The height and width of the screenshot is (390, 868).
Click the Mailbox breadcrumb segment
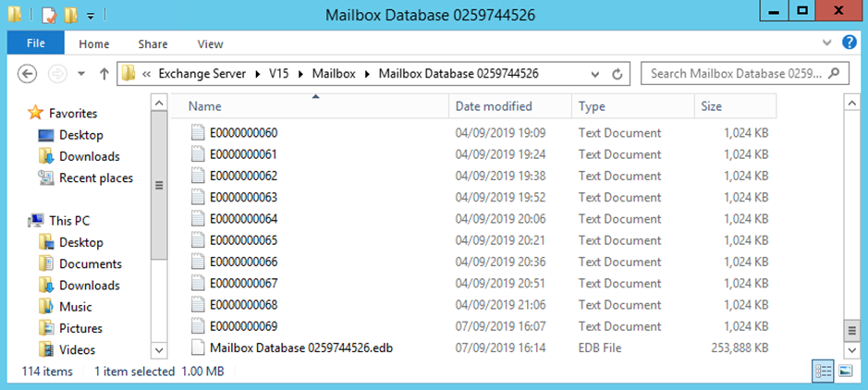[334, 74]
